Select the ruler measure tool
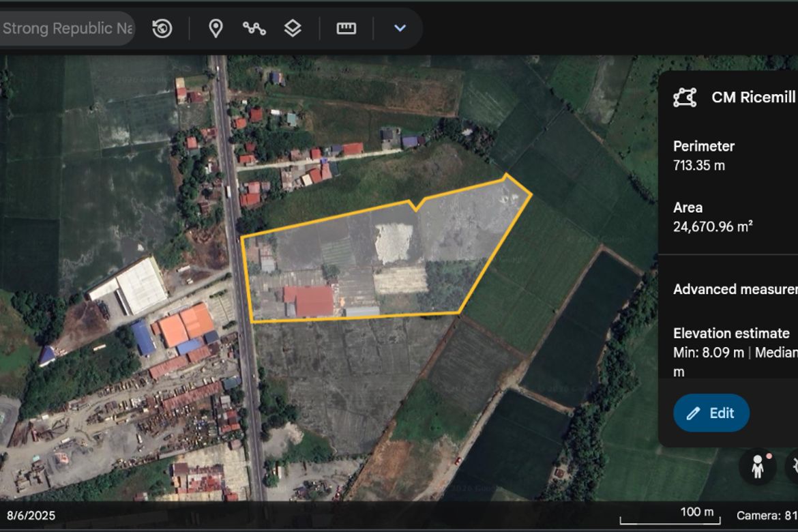 [x=346, y=29]
